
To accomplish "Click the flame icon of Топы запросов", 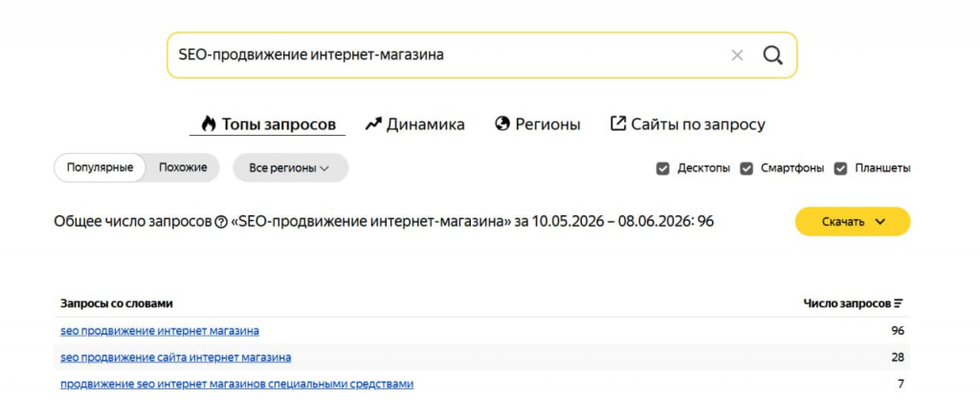I will click(208, 123).
